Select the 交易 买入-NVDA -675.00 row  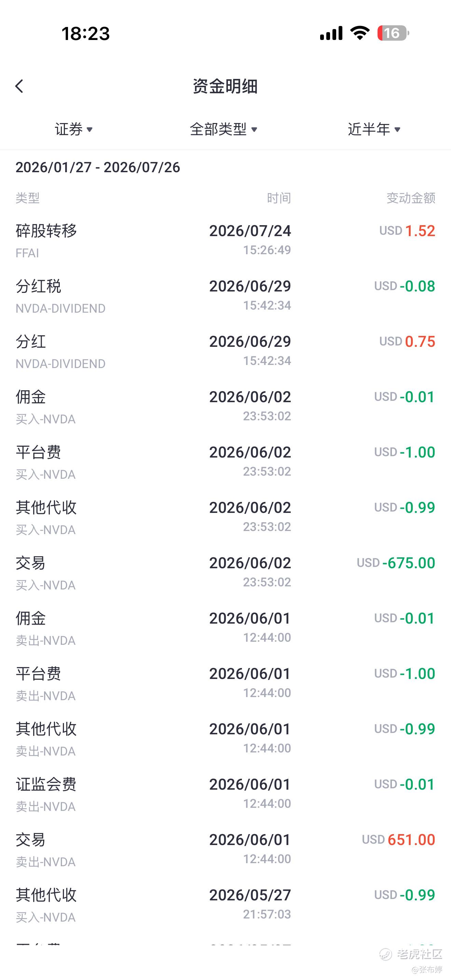(225, 573)
